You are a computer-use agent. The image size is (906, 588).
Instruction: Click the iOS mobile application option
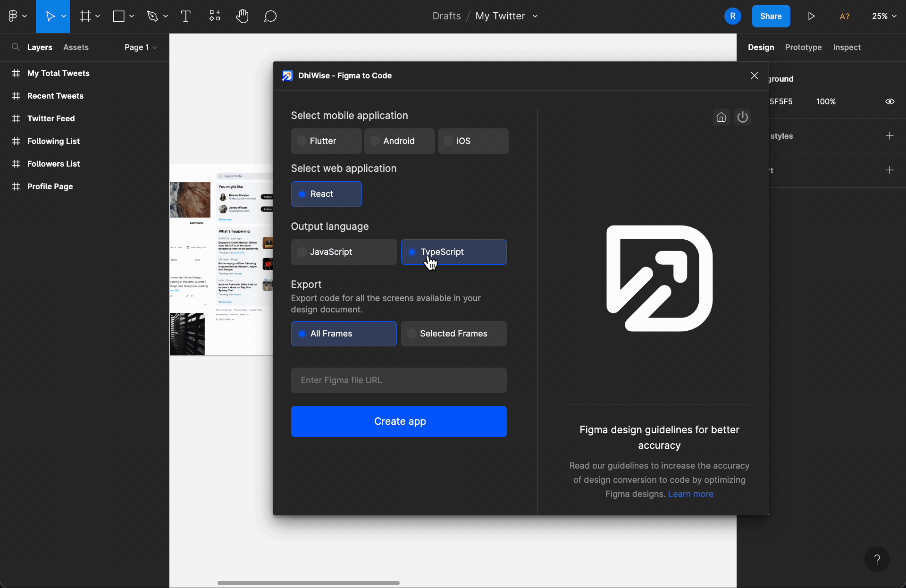(x=463, y=141)
